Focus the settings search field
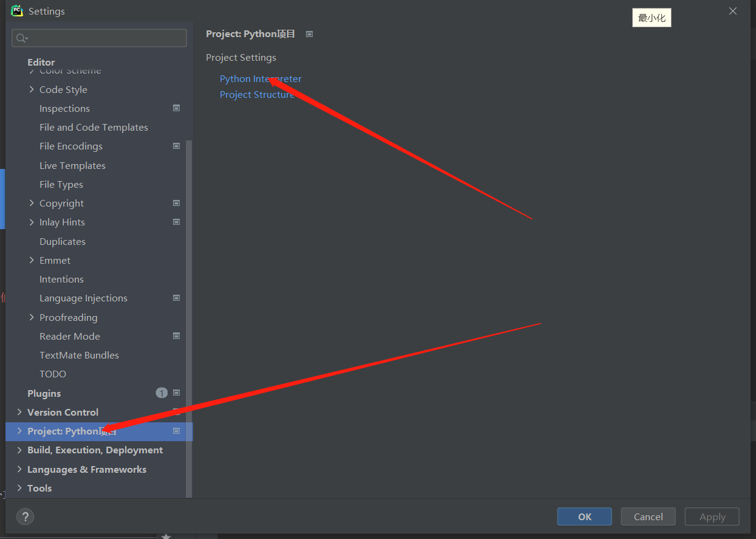The width and height of the screenshot is (756, 539). click(99, 38)
